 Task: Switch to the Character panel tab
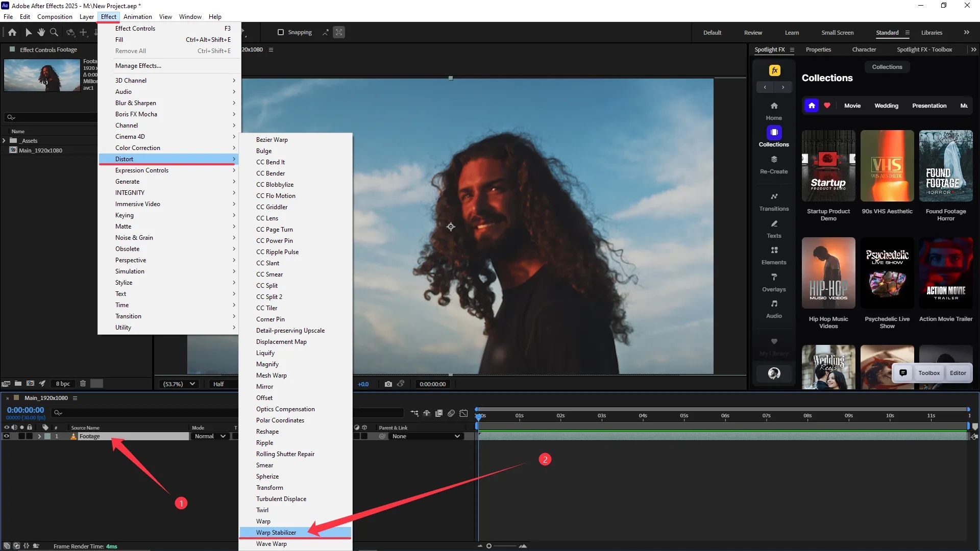pyautogui.click(x=864, y=49)
